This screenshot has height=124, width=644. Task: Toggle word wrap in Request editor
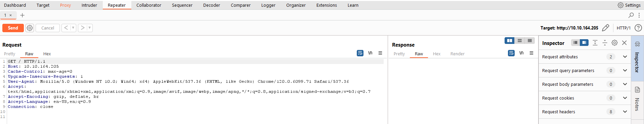pos(360,53)
